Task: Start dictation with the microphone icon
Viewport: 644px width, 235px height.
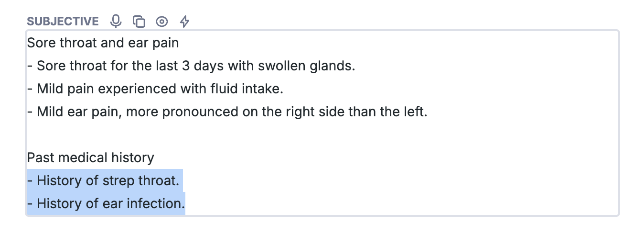Action: (x=116, y=21)
